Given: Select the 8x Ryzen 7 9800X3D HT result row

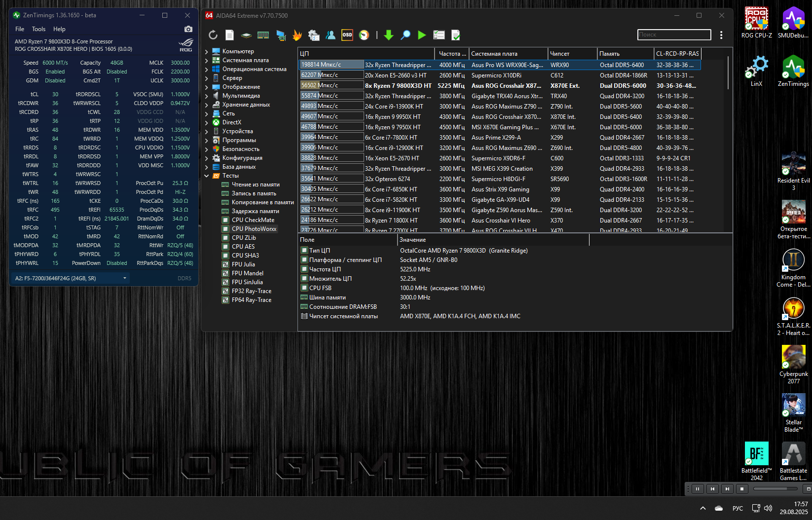Looking at the screenshot, I should click(499, 86).
